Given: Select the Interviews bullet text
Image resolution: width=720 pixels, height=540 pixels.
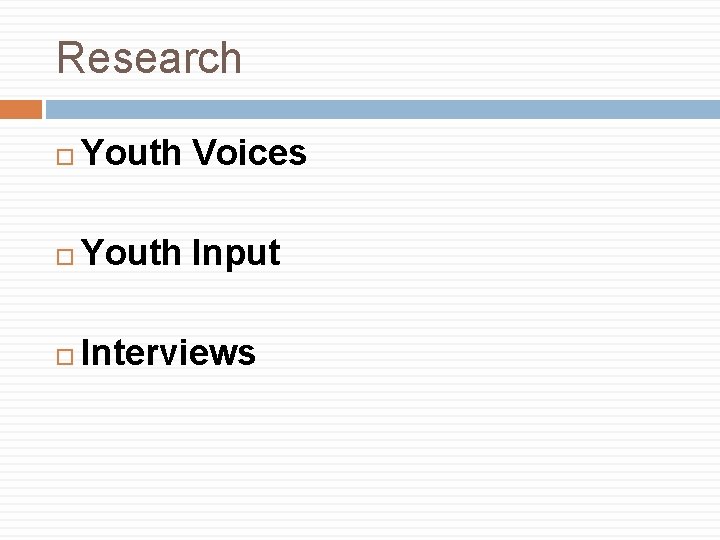Looking at the screenshot, I should [168, 353].
